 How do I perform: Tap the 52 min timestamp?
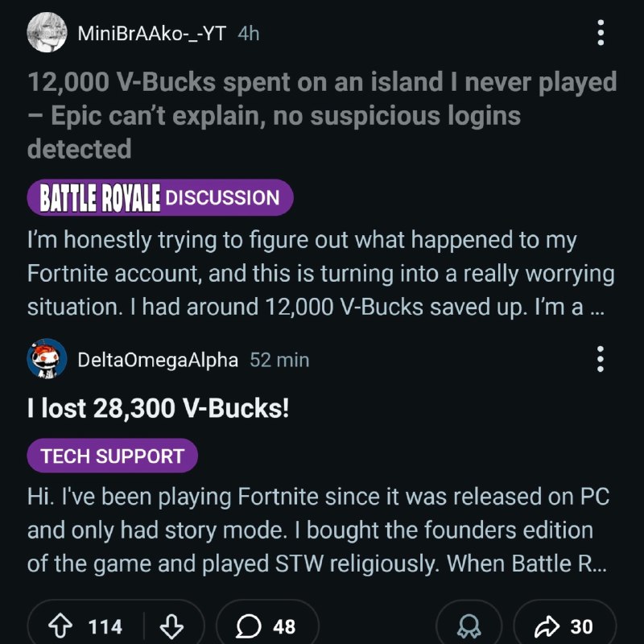(279, 360)
